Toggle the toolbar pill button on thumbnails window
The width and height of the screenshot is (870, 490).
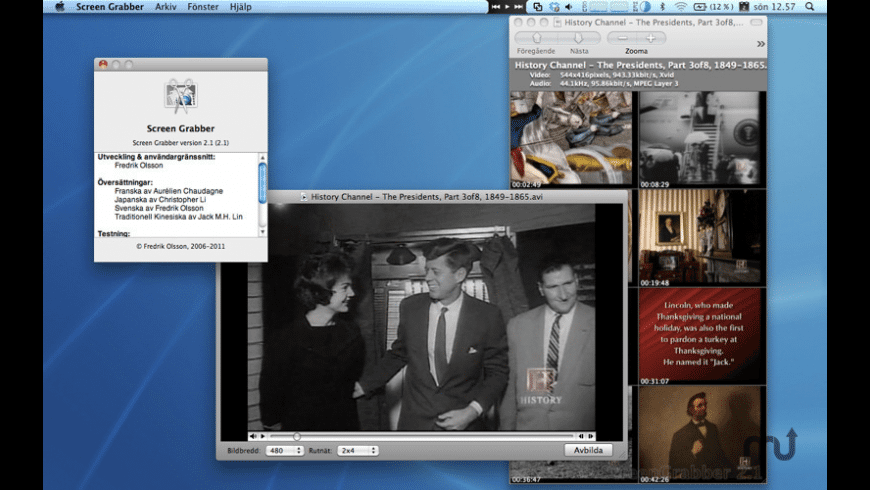[757, 20]
